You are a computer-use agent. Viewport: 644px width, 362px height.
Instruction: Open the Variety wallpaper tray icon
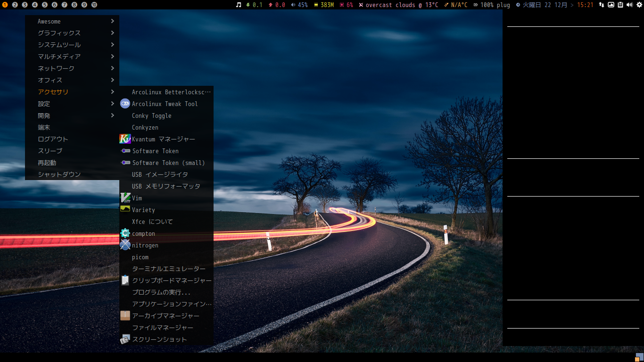(x=611, y=5)
